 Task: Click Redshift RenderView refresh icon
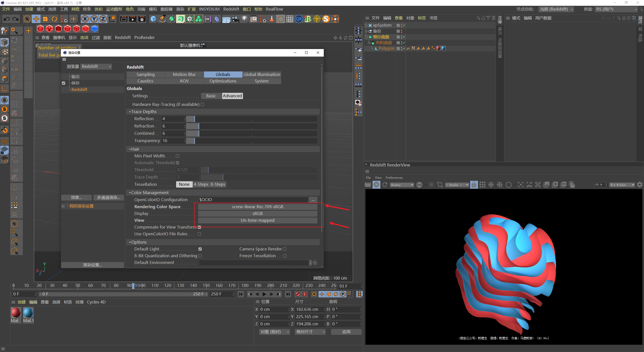pos(385,185)
